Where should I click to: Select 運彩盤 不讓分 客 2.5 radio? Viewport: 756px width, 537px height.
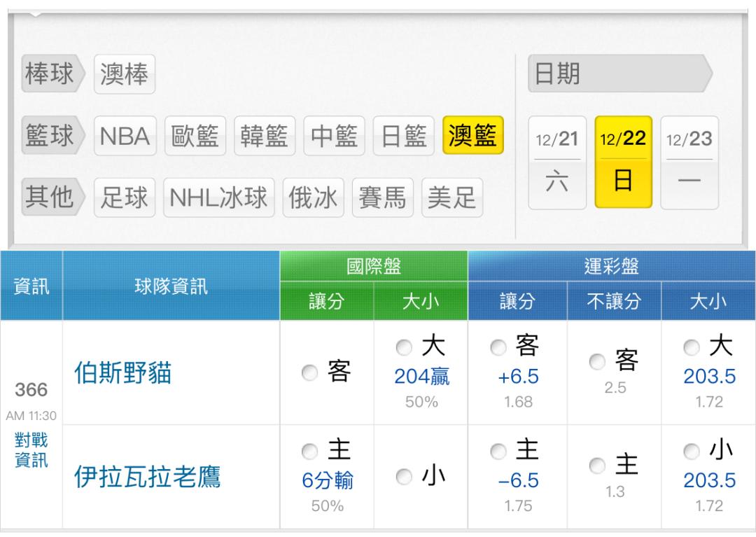(597, 361)
